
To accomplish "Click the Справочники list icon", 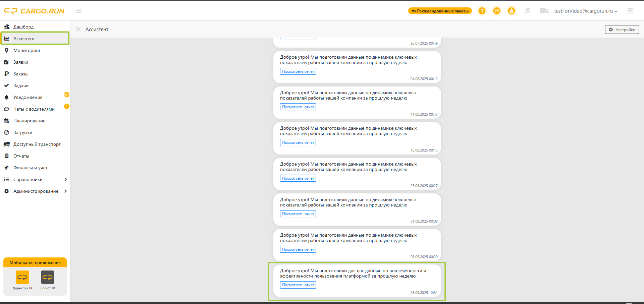I will [x=6, y=179].
